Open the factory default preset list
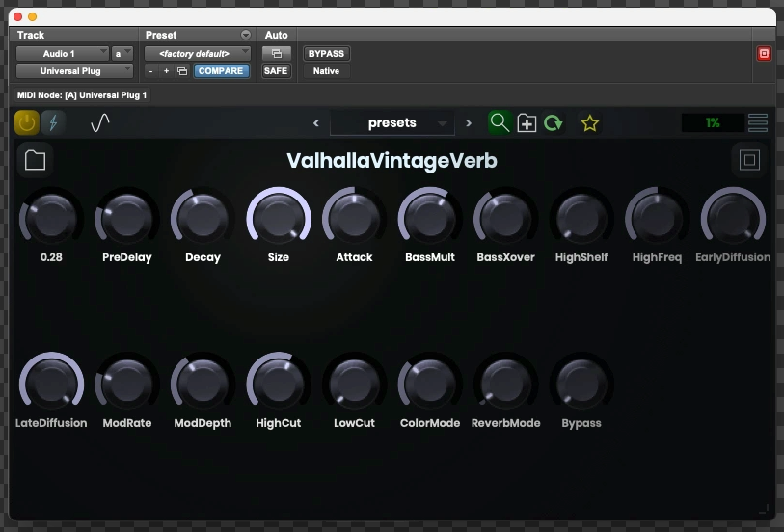 tap(198, 53)
